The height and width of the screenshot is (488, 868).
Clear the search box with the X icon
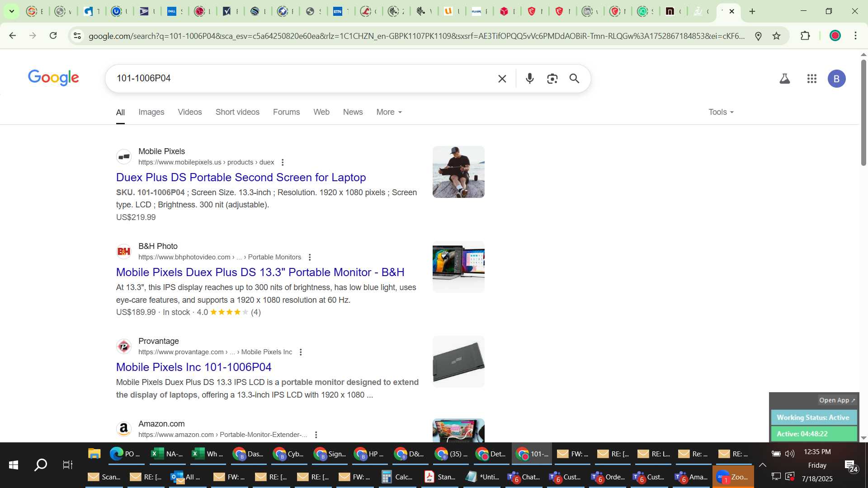pyautogui.click(x=502, y=79)
